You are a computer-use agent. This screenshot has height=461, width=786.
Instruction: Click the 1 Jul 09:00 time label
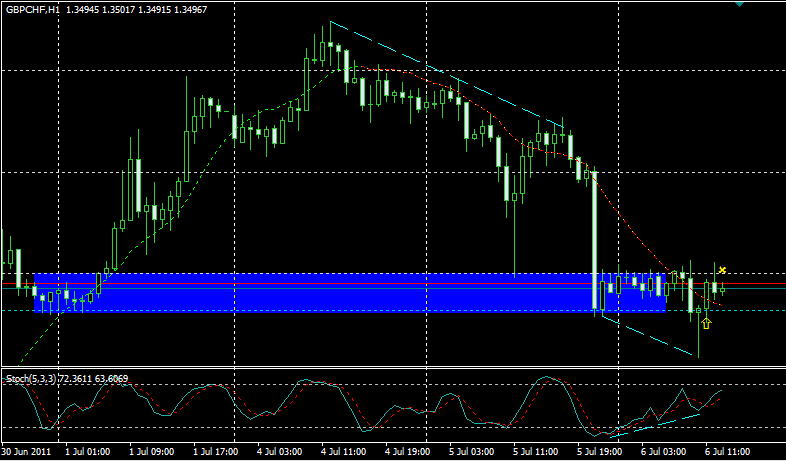[152, 451]
